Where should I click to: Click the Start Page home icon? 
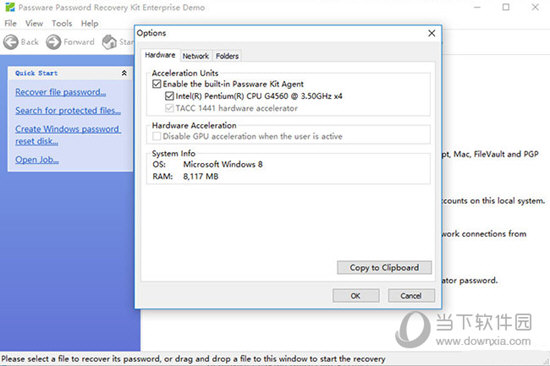coord(109,42)
